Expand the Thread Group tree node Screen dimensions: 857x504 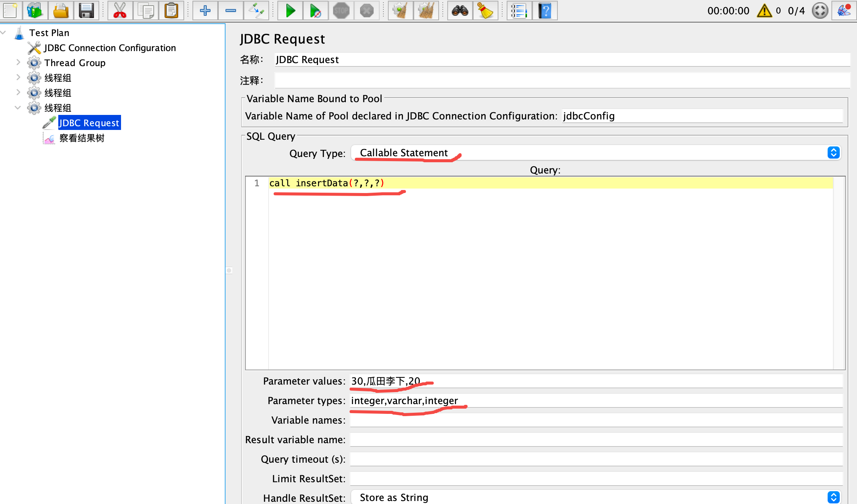tap(18, 62)
